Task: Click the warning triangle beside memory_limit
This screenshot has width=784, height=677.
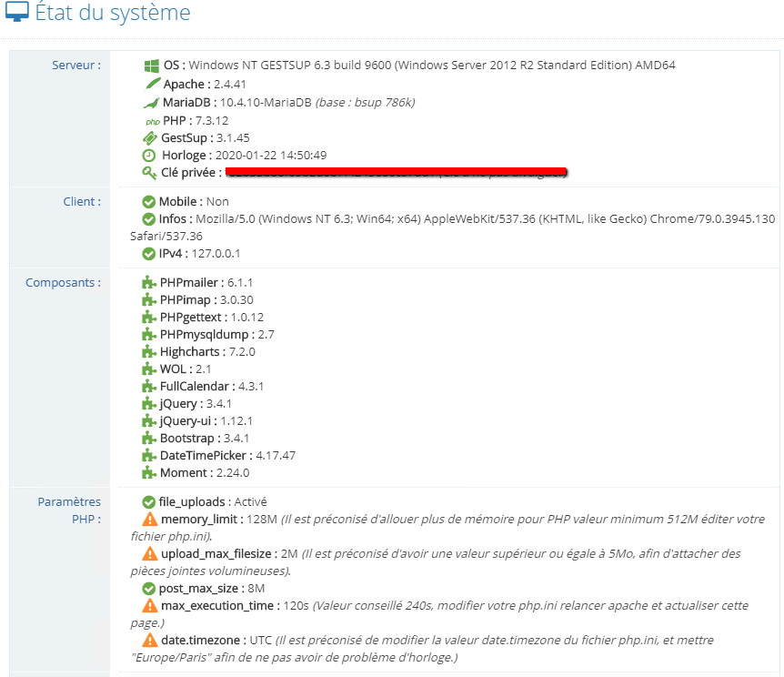Action: [x=149, y=519]
